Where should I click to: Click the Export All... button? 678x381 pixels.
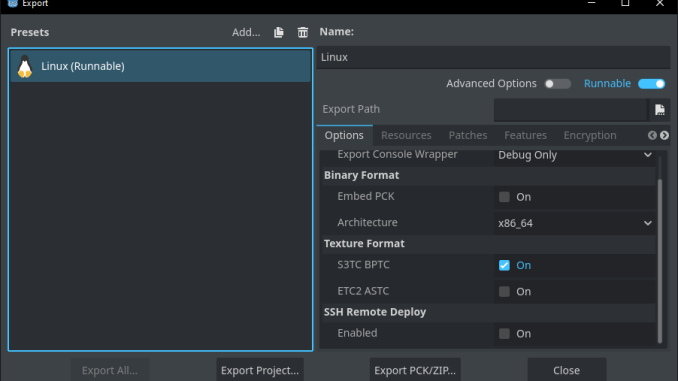tap(110, 370)
